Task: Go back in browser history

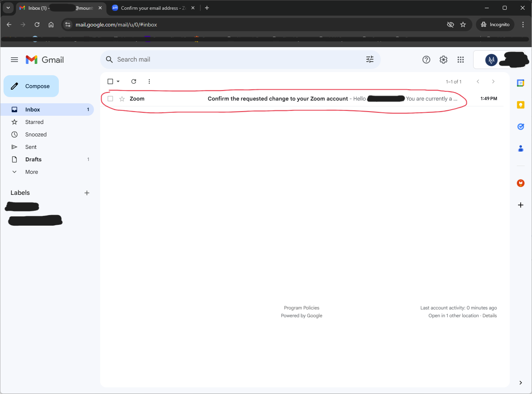Action: (x=9, y=25)
